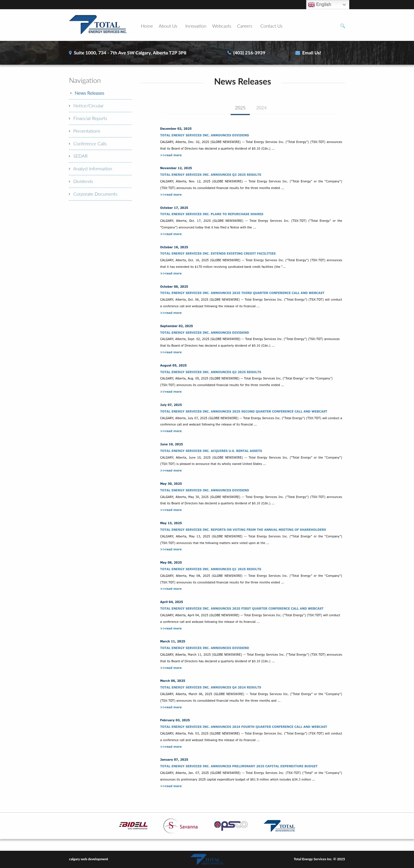
Task: Click the envelope icon next to Email Us!
Action: (298, 53)
